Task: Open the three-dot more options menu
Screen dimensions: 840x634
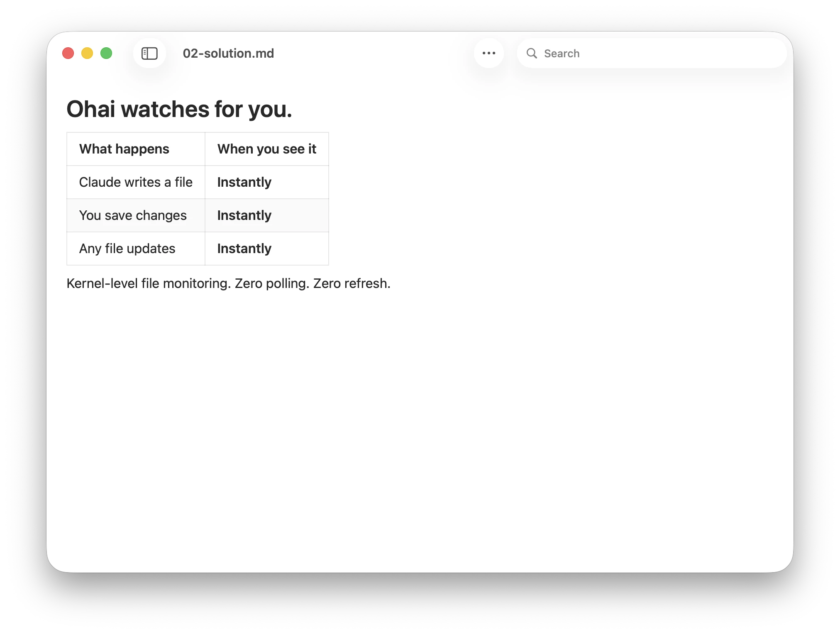Action: click(489, 53)
